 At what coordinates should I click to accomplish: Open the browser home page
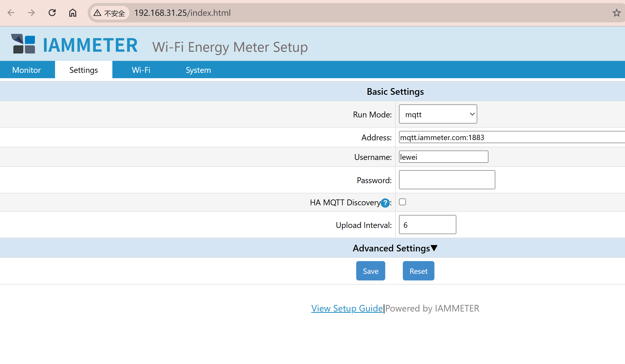[73, 13]
